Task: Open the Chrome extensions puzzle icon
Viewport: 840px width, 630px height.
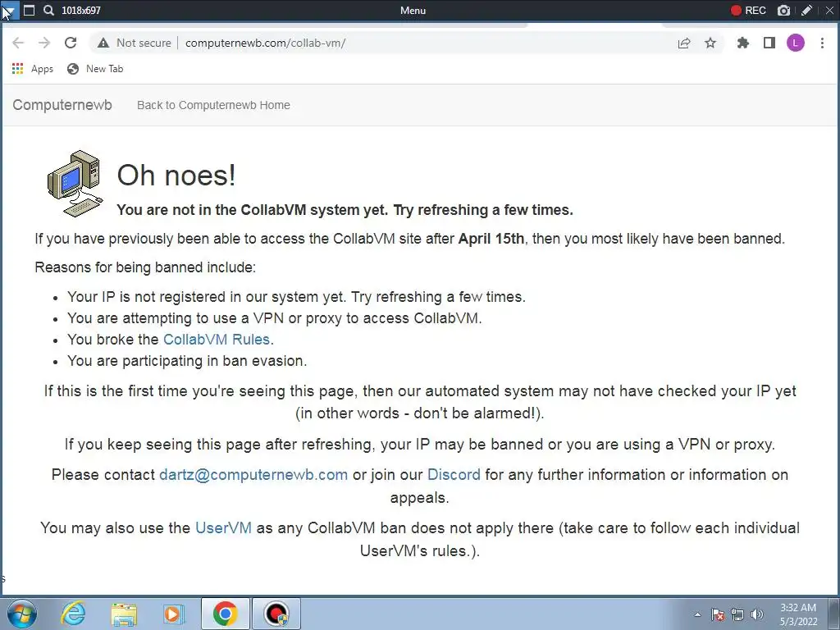Action: [x=743, y=43]
